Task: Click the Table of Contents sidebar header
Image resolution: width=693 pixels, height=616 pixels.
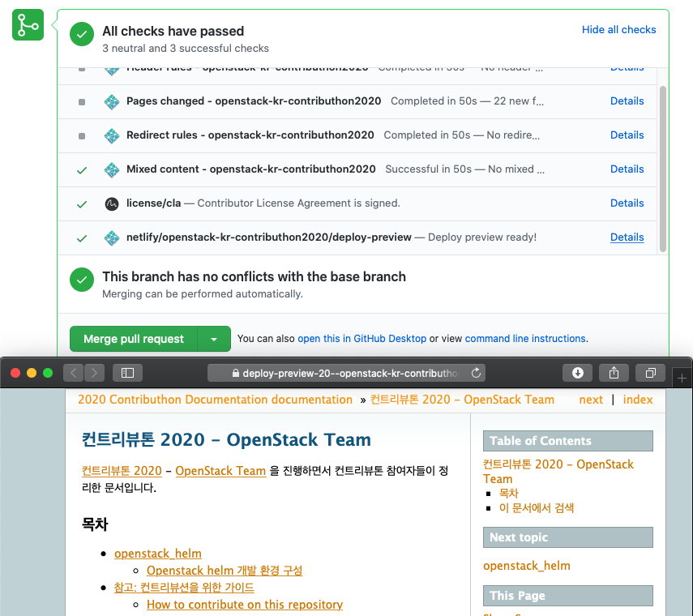Action: click(x=568, y=441)
